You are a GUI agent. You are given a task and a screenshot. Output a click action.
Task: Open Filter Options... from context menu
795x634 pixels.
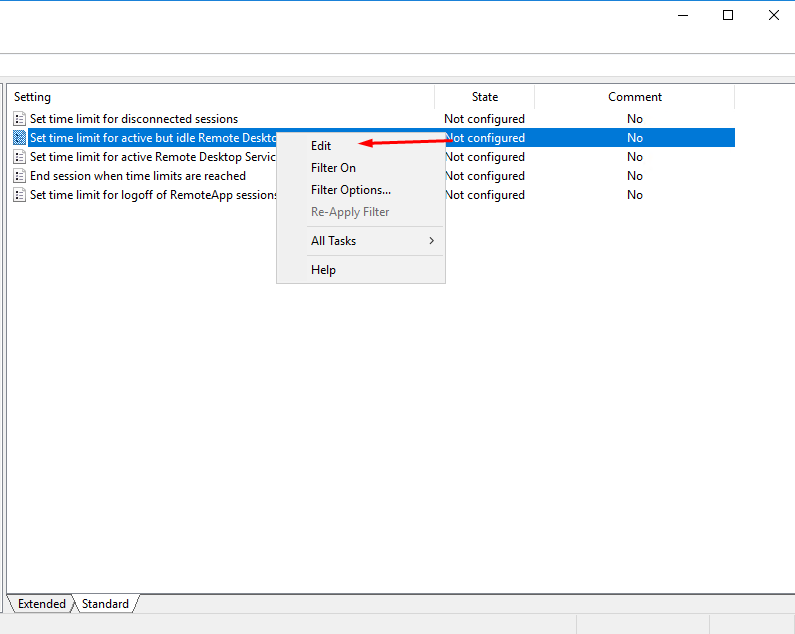click(x=350, y=190)
